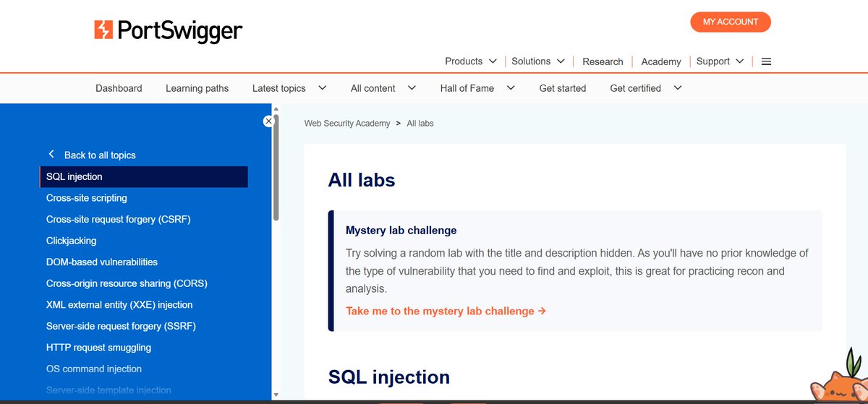Screen dimensions: 868x404
Task: Click the back chevron beside Back to all topics
Action: (x=51, y=155)
